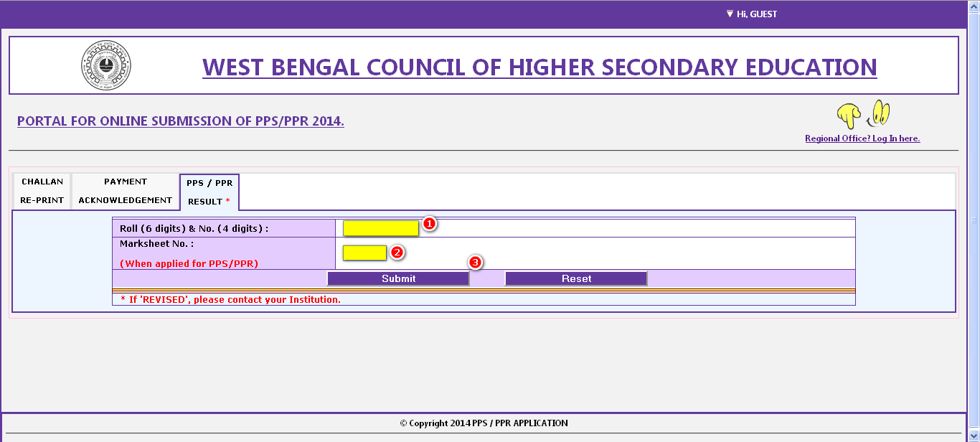Click Portal for Online Submission heading link
Viewport: 980px width, 442px height.
(x=181, y=121)
